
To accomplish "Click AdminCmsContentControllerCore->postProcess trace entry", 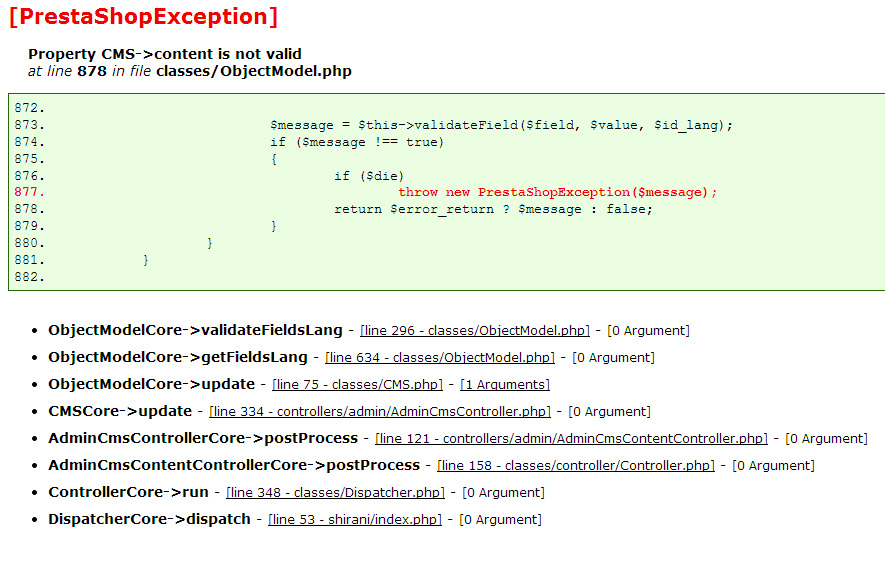I will [234, 466].
